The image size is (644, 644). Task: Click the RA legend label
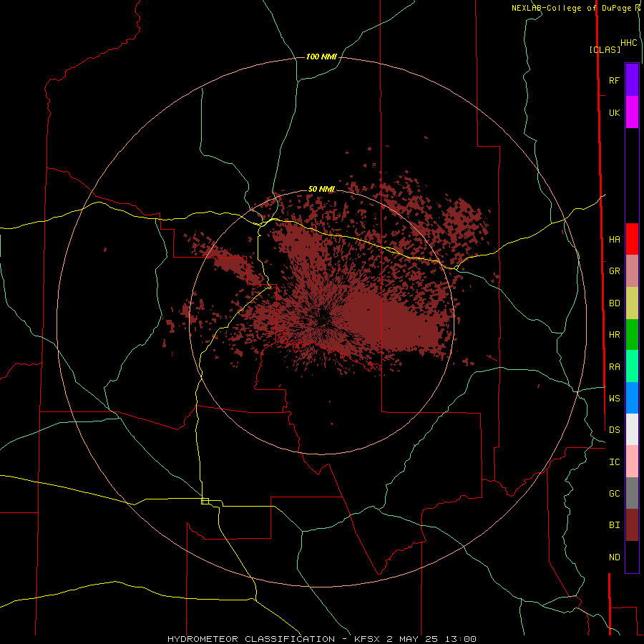click(614, 367)
